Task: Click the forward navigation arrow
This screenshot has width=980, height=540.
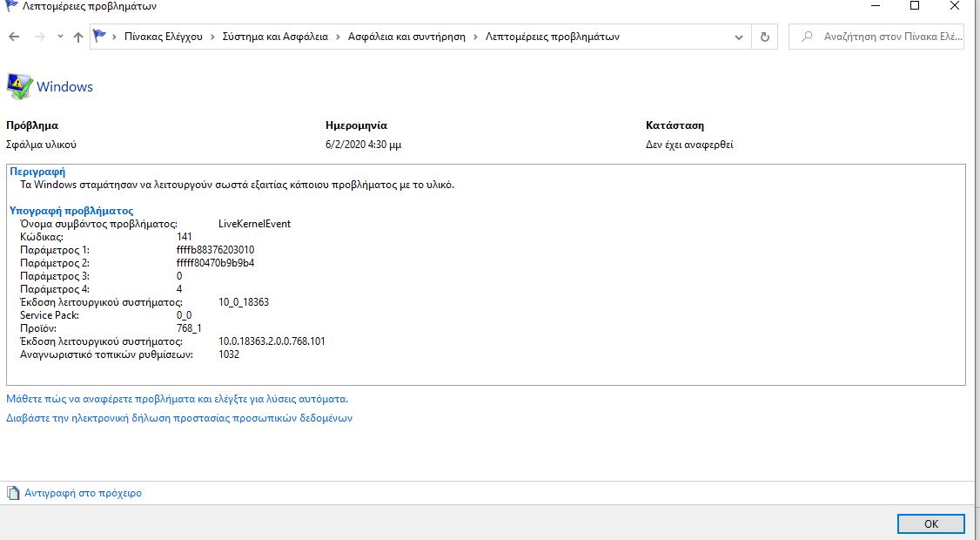Action: [38, 37]
